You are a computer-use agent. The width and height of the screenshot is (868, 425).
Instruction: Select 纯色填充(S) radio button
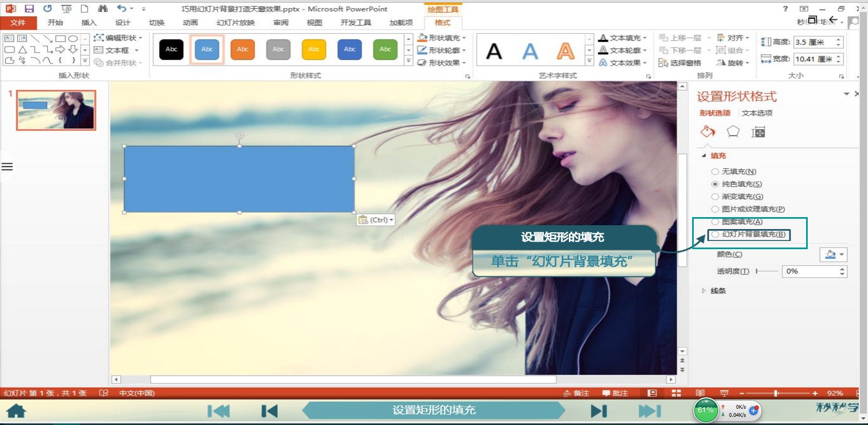(715, 184)
